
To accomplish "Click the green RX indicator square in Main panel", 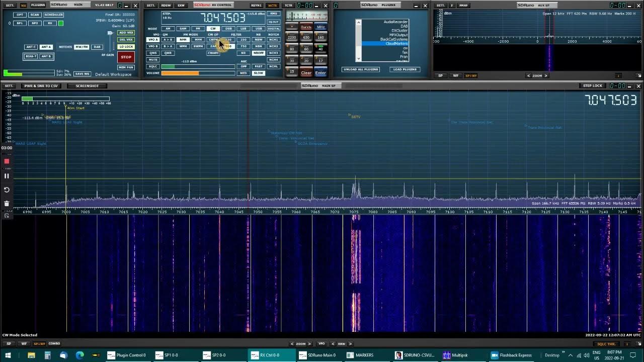I will [61, 23].
